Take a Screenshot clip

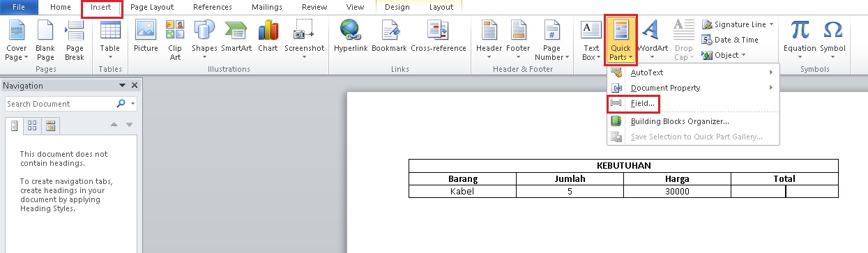304,40
